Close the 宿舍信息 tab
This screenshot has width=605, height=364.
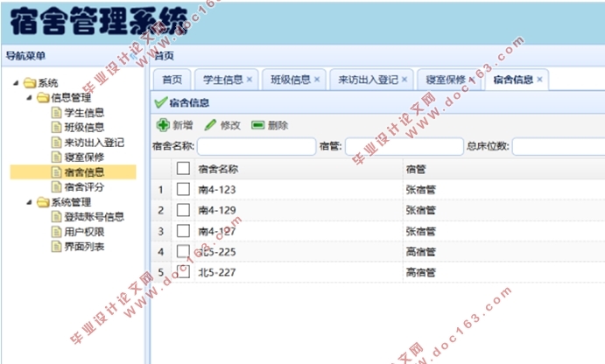pyautogui.click(x=539, y=80)
